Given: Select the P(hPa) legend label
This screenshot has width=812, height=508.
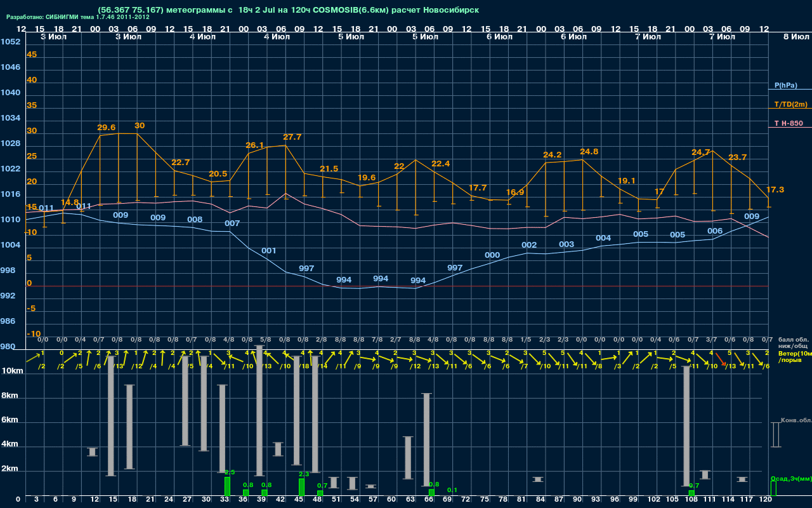Looking at the screenshot, I should [786, 85].
